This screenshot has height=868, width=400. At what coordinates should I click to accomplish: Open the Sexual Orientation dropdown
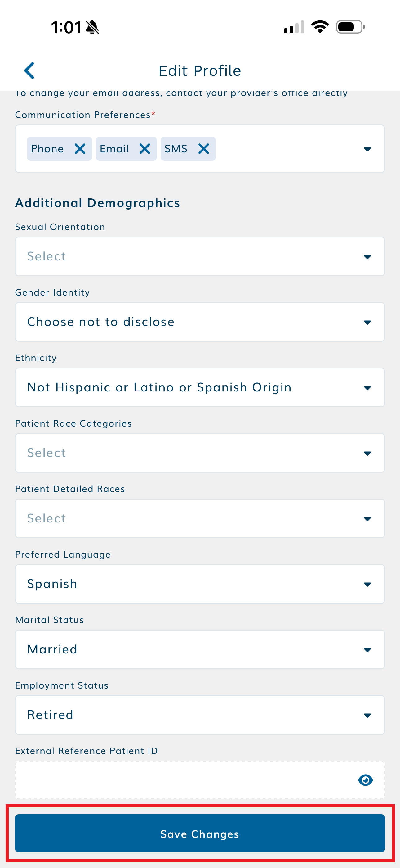pyautogui.click(x=200, y=256)
